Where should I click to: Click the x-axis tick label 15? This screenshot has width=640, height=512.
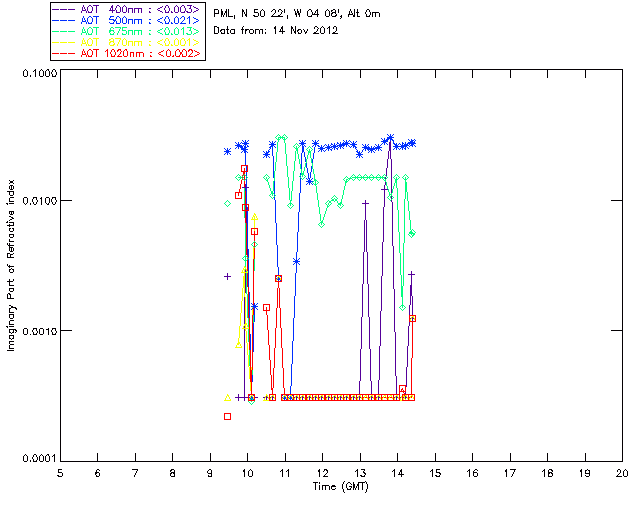[435, 473]
